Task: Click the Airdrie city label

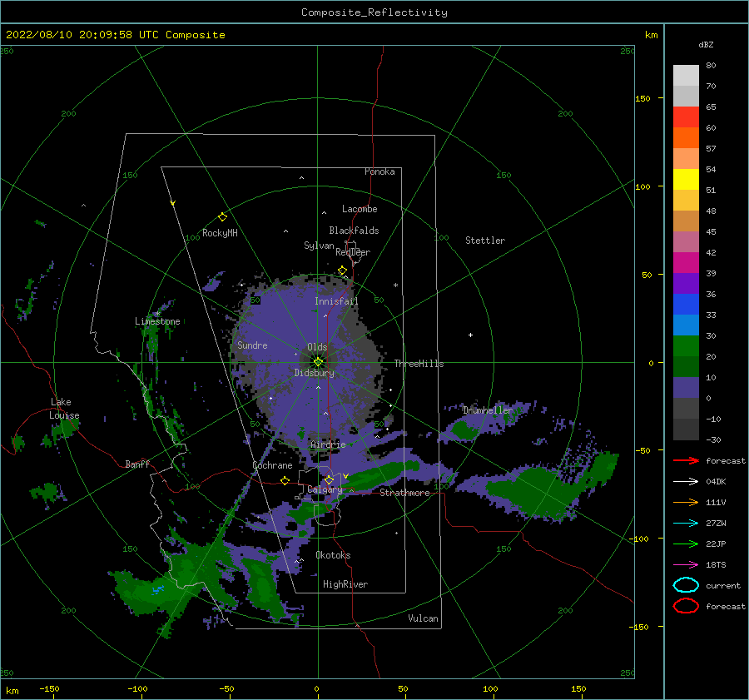Action: [328, 444]
